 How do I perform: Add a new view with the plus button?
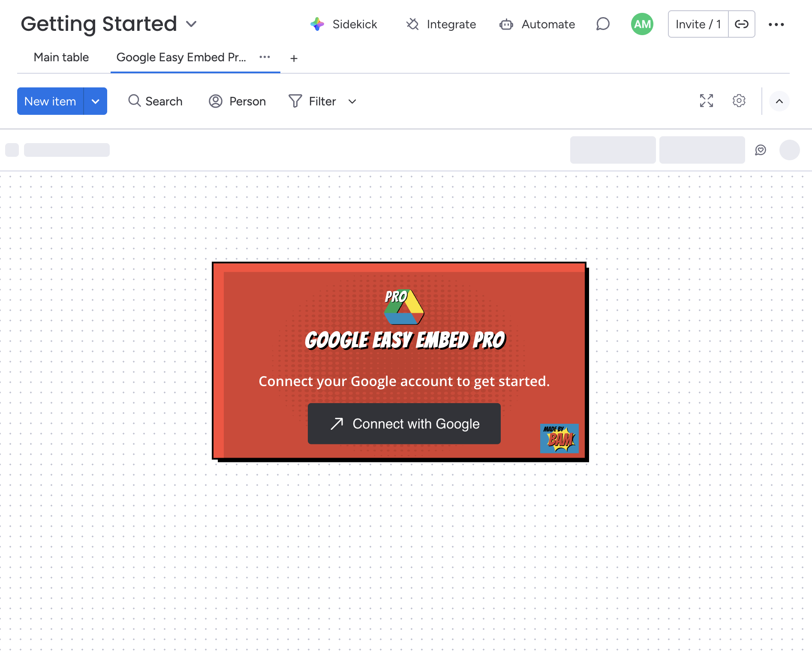click(294, 58)
